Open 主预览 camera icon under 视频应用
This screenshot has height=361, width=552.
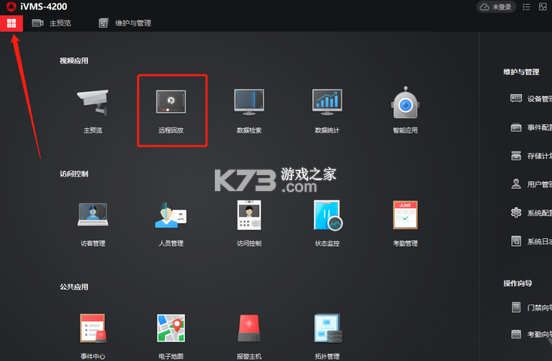93,111
